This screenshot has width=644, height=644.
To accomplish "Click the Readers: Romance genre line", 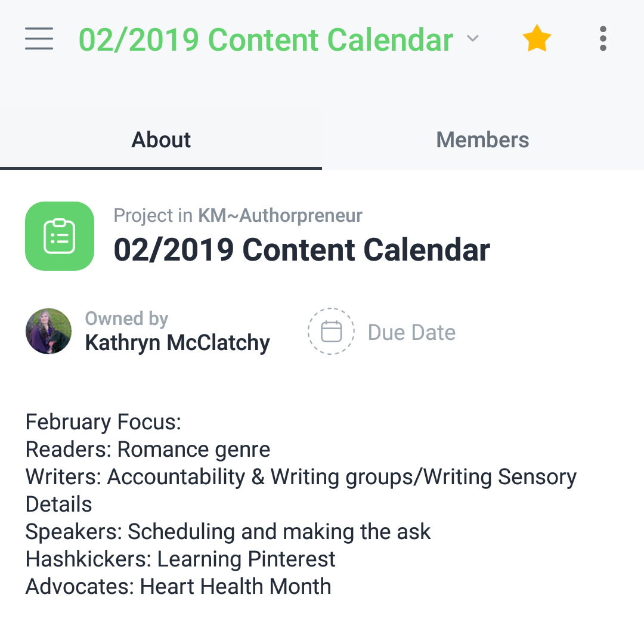I will 148,450.
